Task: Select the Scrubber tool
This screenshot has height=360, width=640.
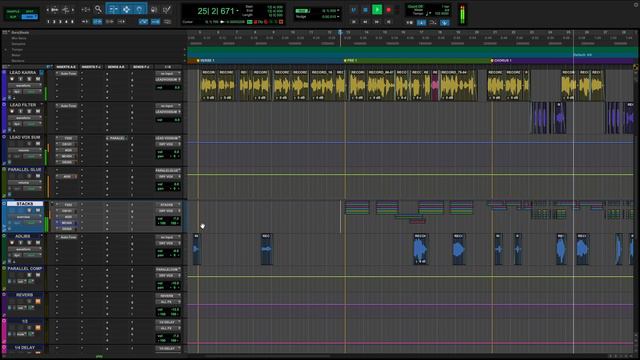Action: click(154, 9)
